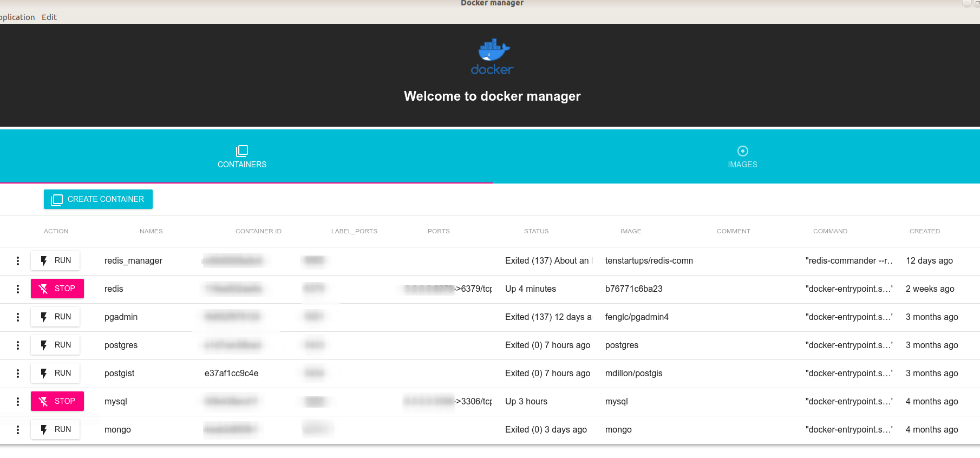Image resolution: width=980 pixels, height=458 pixels.
Task: Switch to the CONTAINERS tab
Action: [x=242, y=156]
